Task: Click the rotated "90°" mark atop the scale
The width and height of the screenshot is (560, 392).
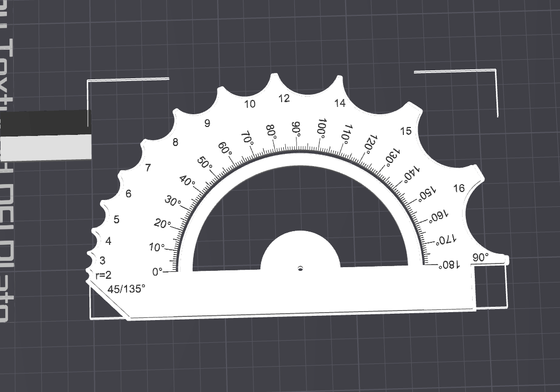Action: pos(296,129)
